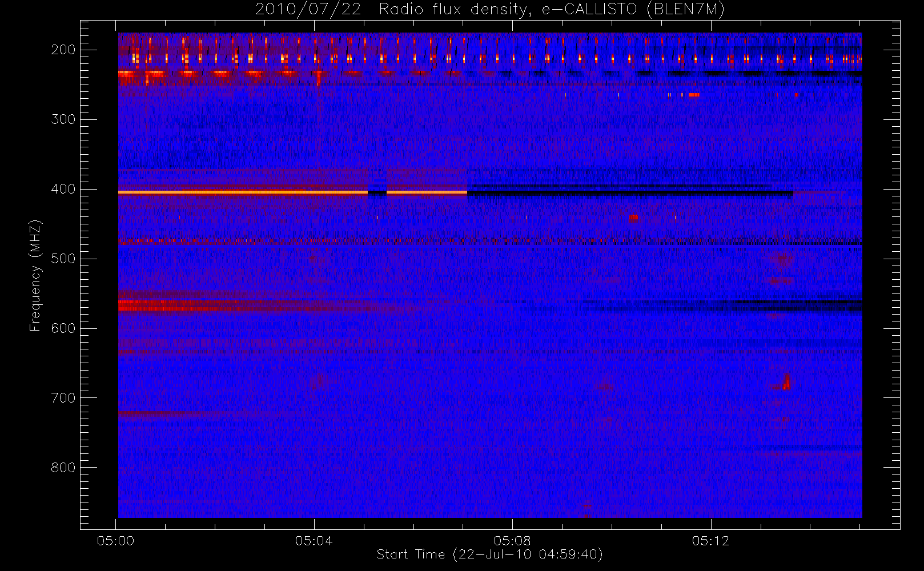This screenshot has height=571, width=924.
Task: Select the 800 frequency tick label
Action: [x=63, y=468]
